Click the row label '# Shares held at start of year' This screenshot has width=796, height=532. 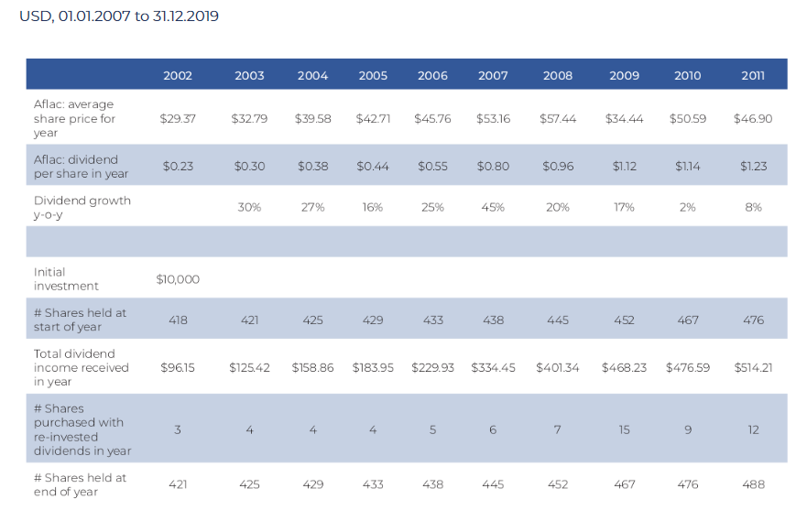point(81,320)
